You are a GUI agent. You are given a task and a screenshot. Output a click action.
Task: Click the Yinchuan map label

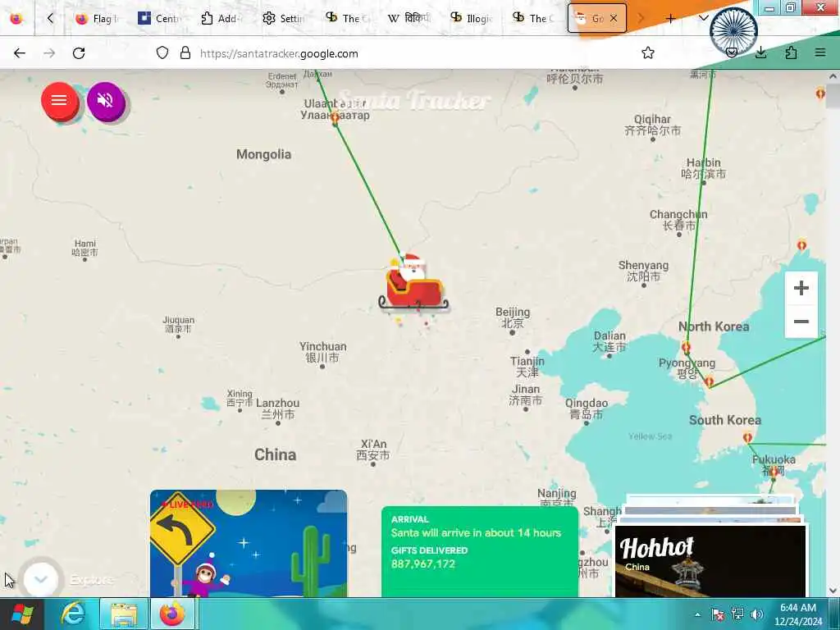(x=322, y=352)
